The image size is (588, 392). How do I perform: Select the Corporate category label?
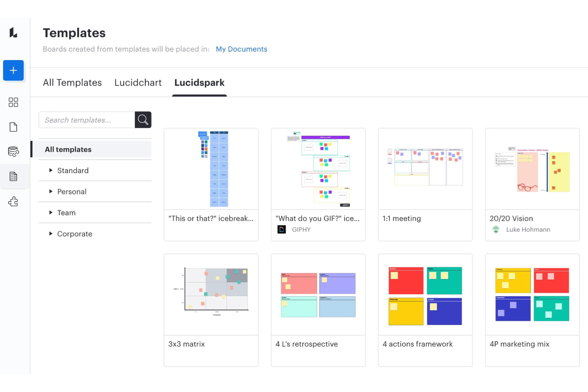75,234
